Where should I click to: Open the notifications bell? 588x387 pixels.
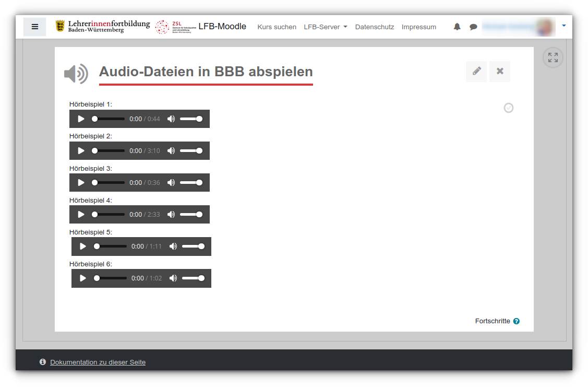(457, 27)
